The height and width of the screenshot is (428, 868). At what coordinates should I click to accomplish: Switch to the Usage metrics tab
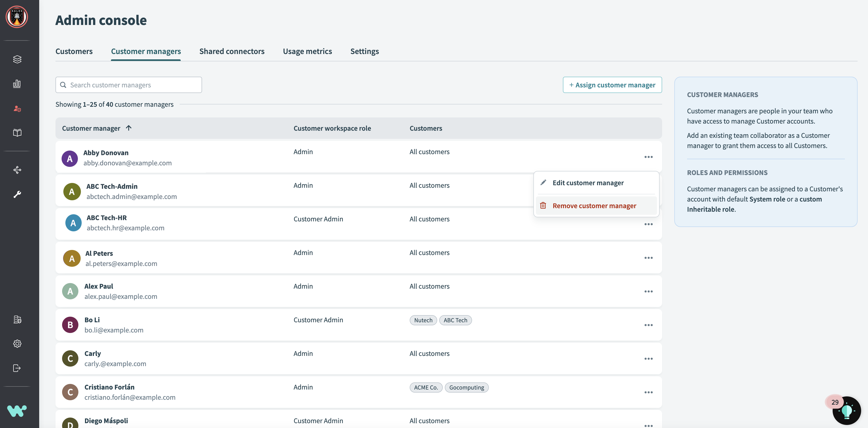point(307,51)
